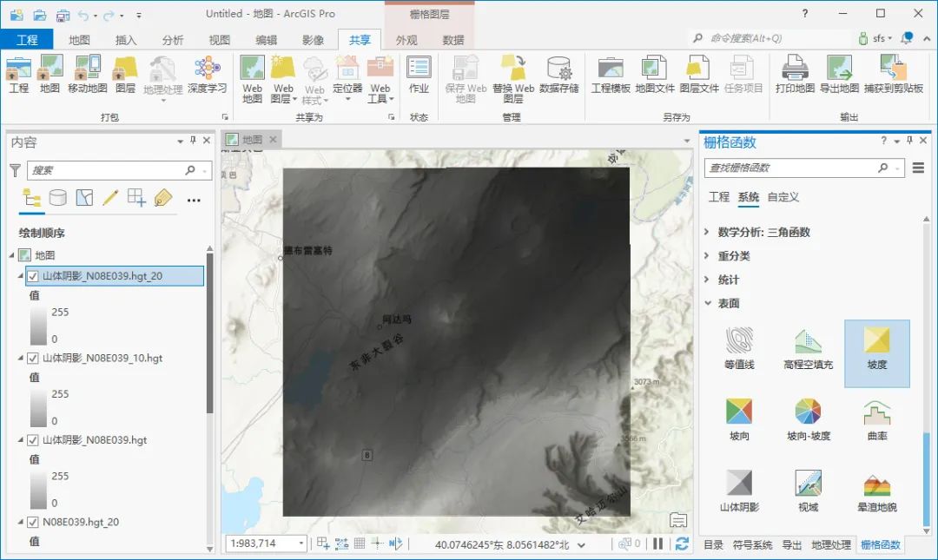Screen dimensions: 938x560
Task: Open the 外观 ribbon tab
Action: click(406, 40)
